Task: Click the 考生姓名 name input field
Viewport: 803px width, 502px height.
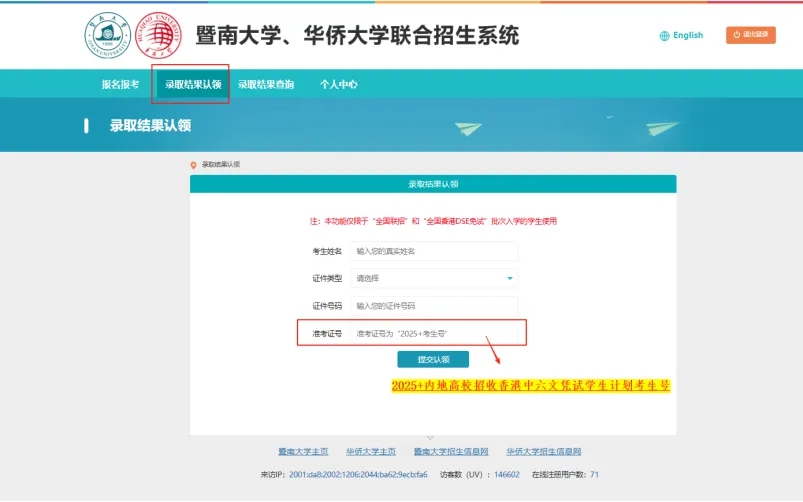Action: click(x=434, y=251)
